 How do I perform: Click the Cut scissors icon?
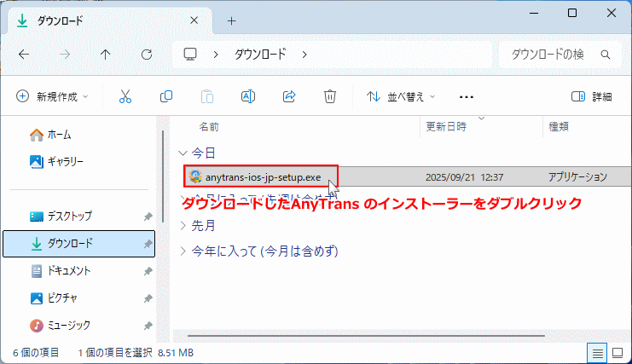point(125,96)
